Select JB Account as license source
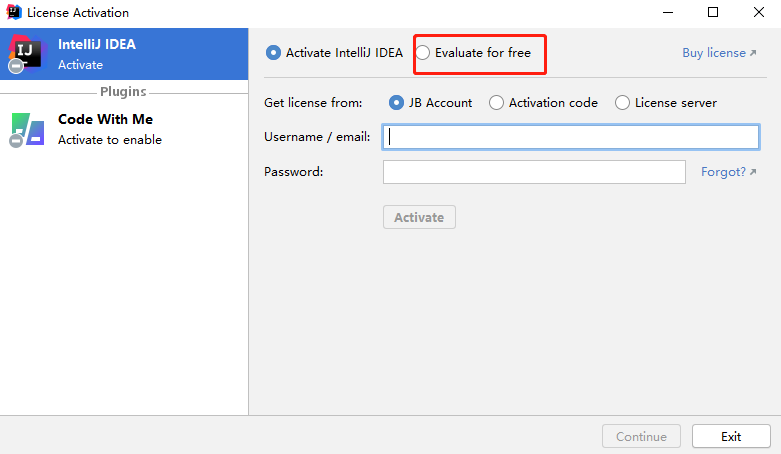 397,103
